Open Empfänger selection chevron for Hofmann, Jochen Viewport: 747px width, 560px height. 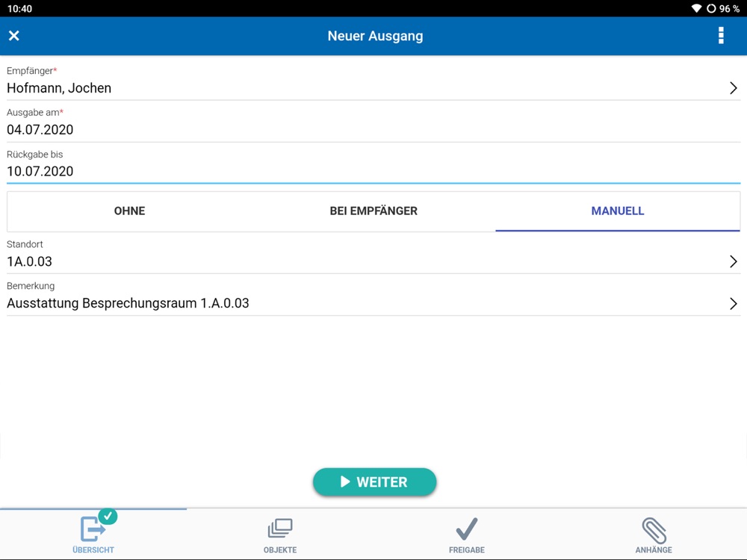coord(734,88)
